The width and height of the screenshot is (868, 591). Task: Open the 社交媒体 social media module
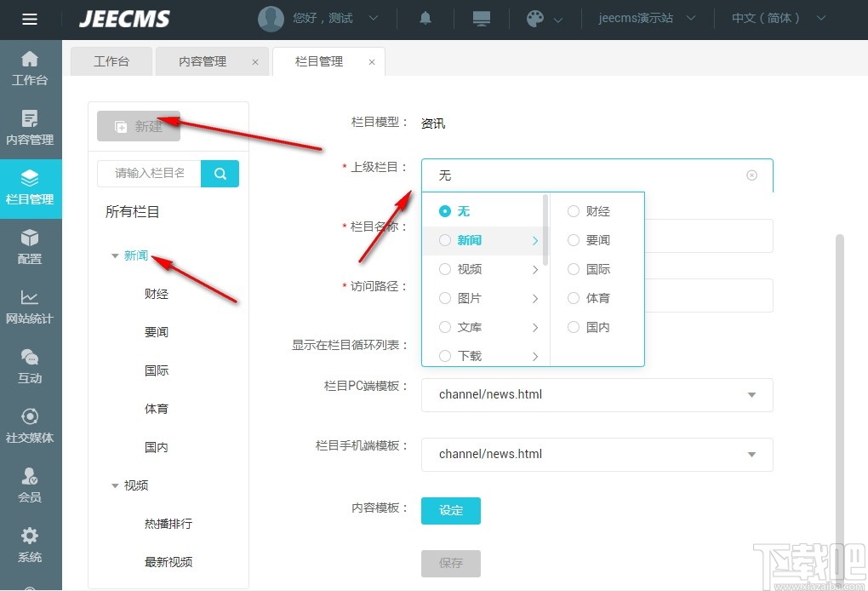pos(31,426)
